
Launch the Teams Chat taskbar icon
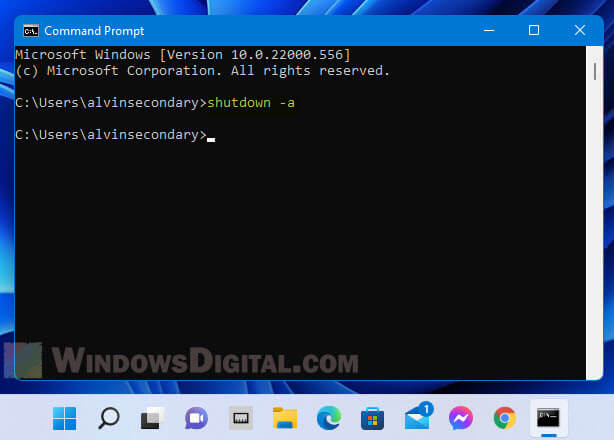click(x=196, y=418)
